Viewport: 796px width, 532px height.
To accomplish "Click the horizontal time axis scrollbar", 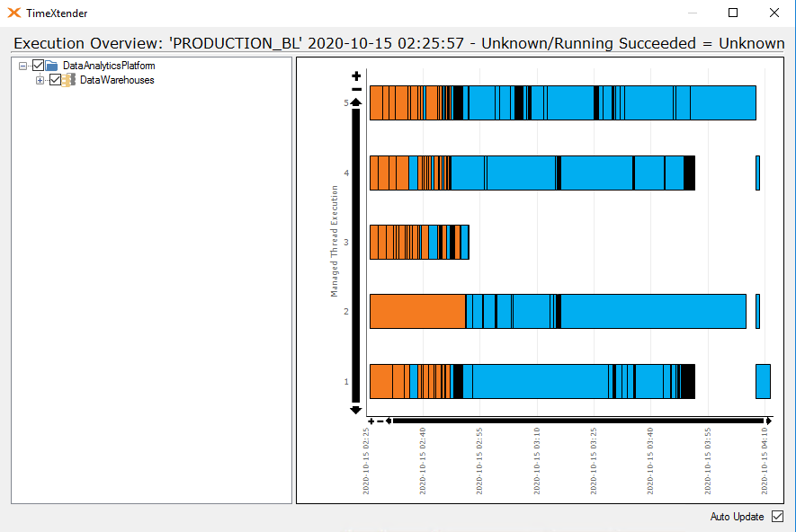I will click(578, 421).
